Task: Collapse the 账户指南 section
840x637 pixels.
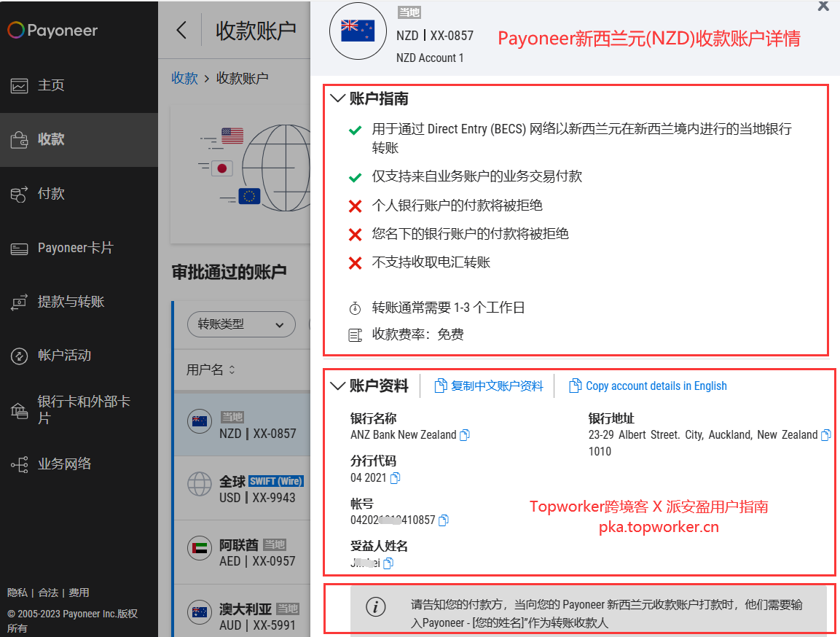Action: coord(337,98)
